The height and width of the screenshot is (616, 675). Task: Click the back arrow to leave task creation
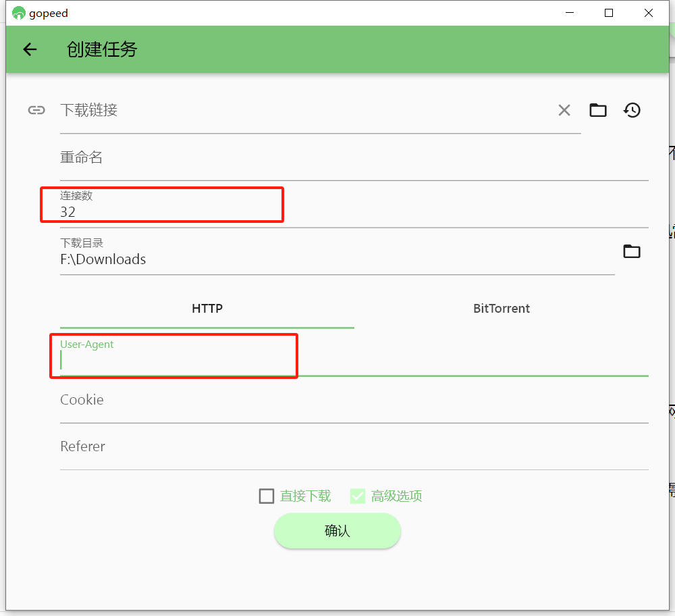click(x=30, y=49)
